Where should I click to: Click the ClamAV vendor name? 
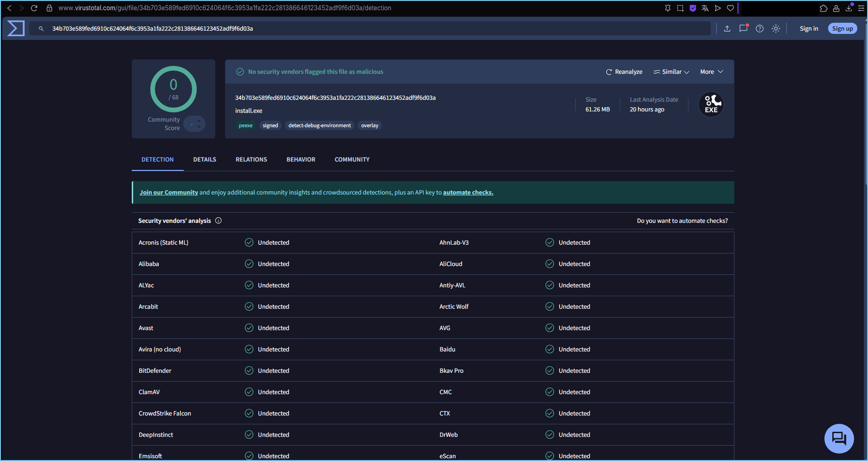point(149,392)
